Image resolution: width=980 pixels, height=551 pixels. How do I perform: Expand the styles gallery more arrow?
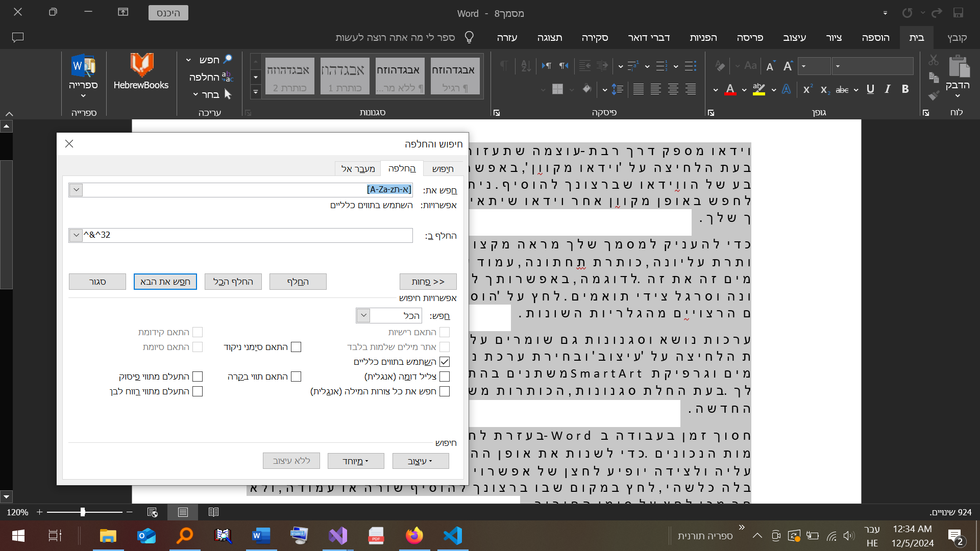tap(256, 92)
